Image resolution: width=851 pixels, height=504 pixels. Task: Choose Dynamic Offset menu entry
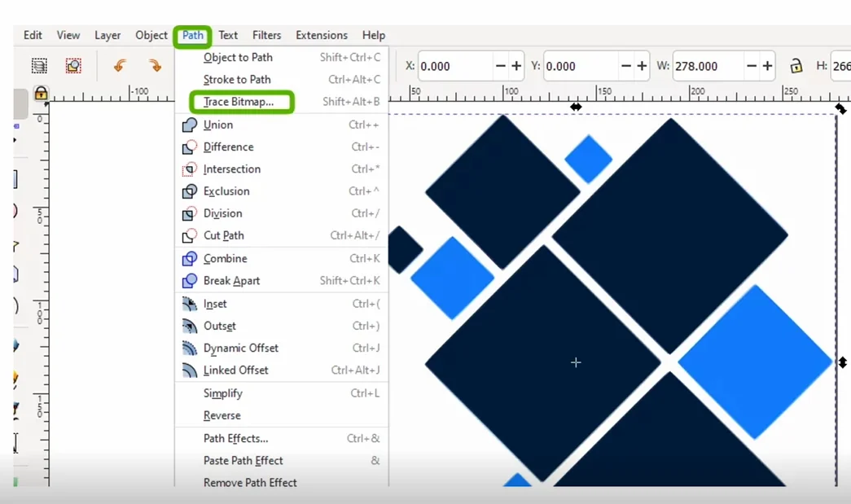(x=282, y=348)
